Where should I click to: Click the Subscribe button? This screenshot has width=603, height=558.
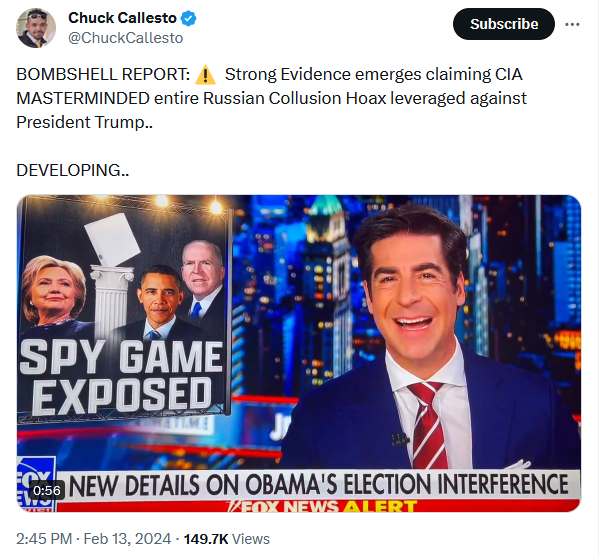tap(504, 24)
